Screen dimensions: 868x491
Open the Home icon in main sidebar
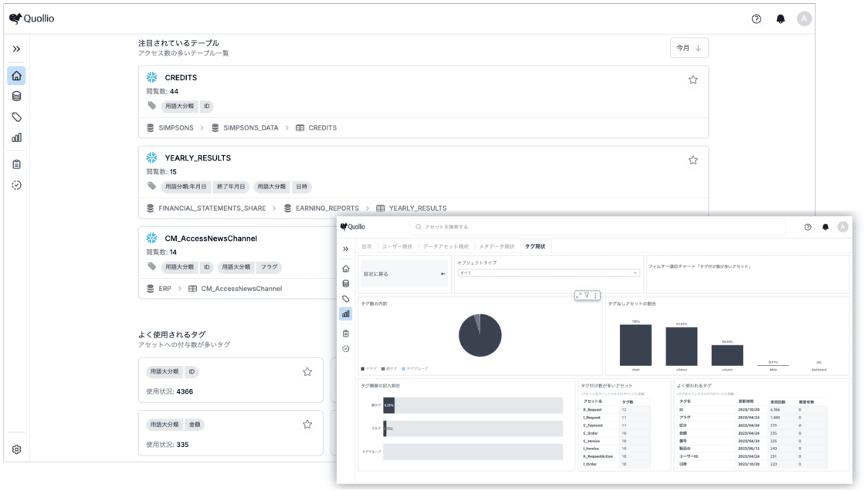16,76
